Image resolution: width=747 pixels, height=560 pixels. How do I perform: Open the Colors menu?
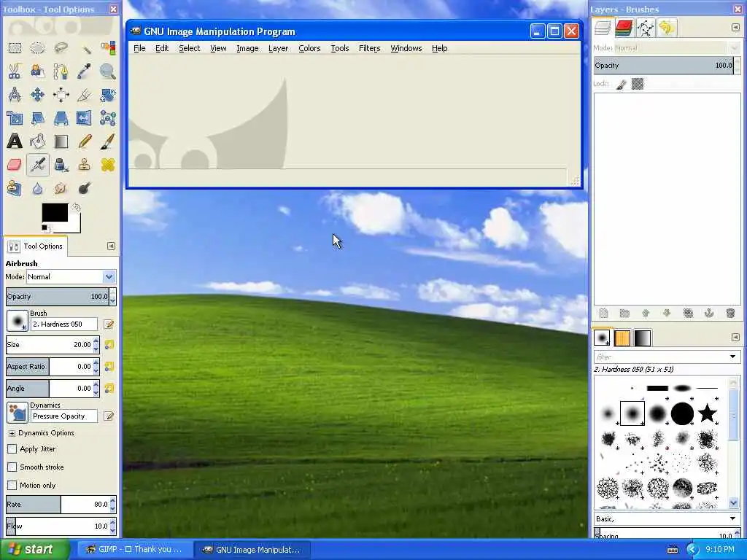click(x=309, y=48)
